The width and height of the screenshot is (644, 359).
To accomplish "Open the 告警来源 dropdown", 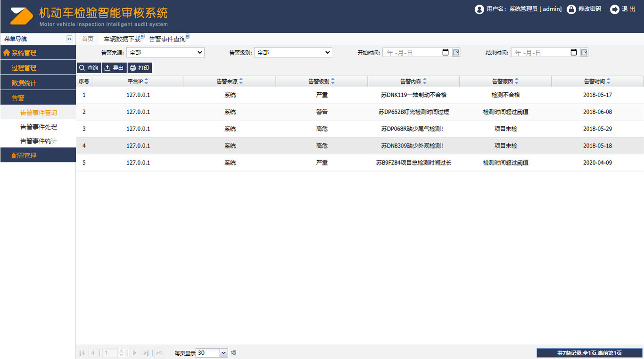I will tap(165, 52).
